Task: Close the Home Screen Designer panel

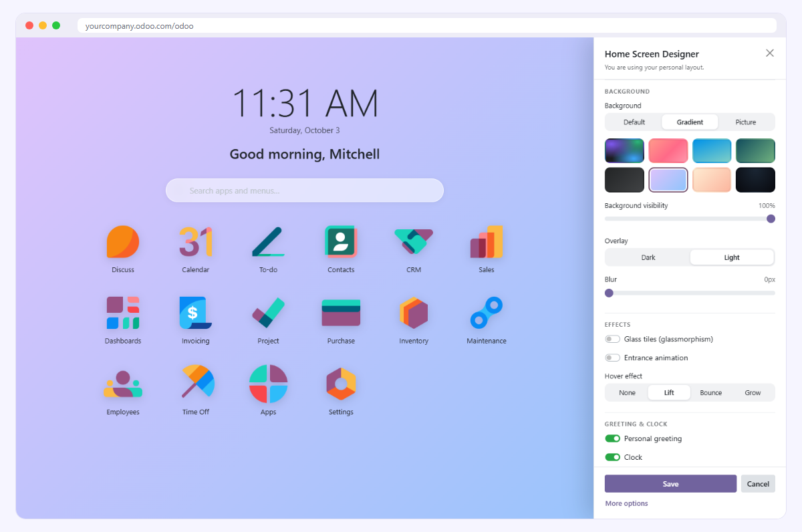Action: (x=770, y=53)
